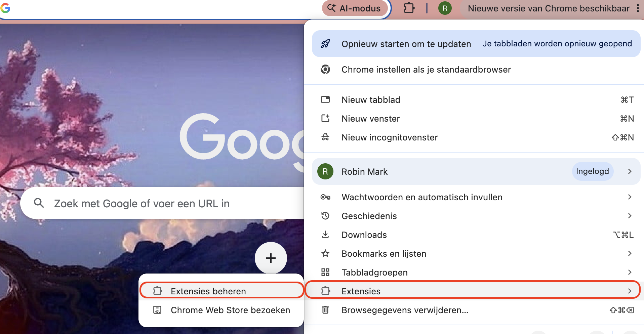
Task: Click the Chrome Web Store icon
Action: (157, 310)
